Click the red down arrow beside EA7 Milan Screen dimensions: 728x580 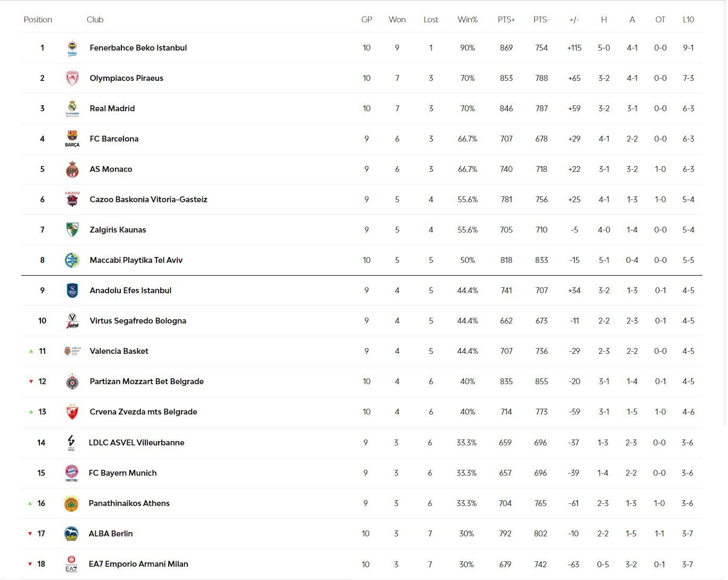pos(30,564)
